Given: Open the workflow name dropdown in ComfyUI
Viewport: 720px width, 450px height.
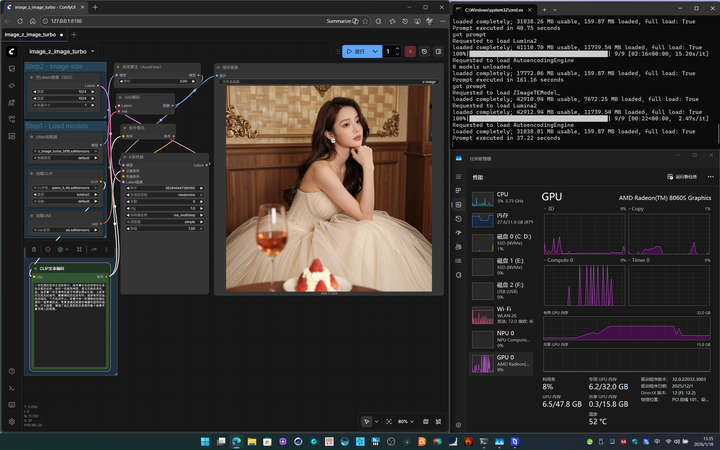Looking at the screenshot, I should click(x=62, y=51).
